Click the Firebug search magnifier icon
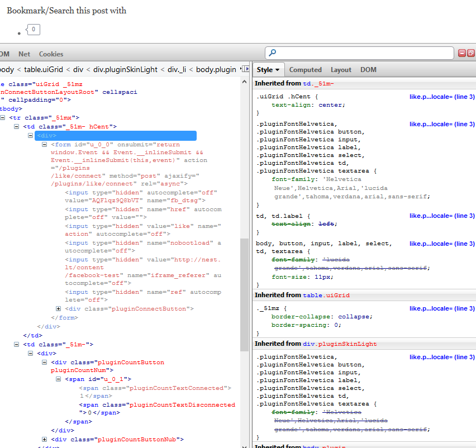The width and height of the screenshot is (476, 448). coord(272,53)
